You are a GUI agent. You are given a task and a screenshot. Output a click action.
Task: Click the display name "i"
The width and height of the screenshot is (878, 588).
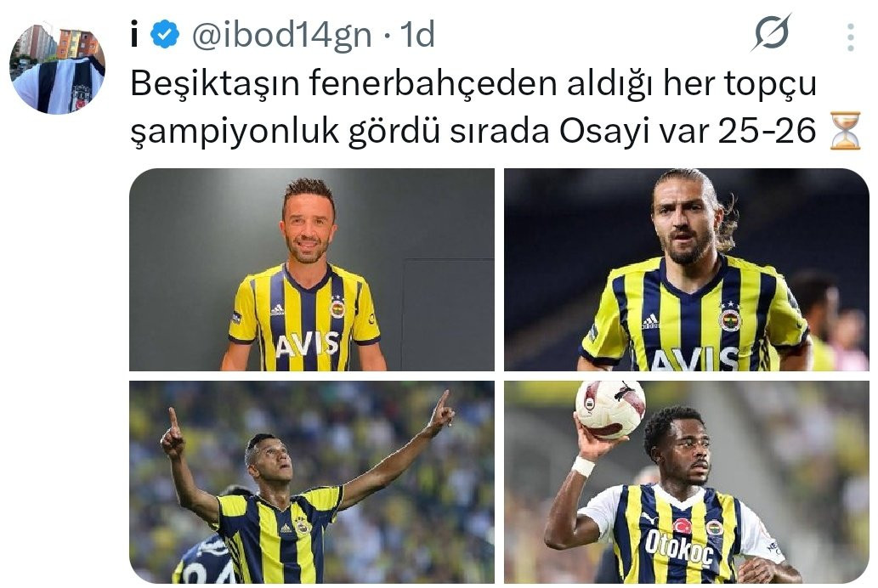134,34
